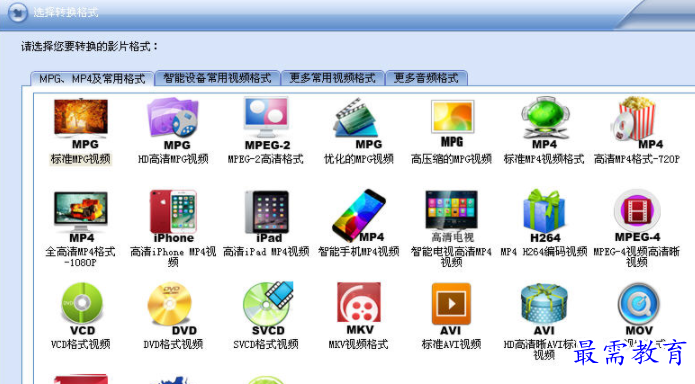695x384 pixels.
Task: Click the app logo in the title bar
Action: click(x=18, y=12)
